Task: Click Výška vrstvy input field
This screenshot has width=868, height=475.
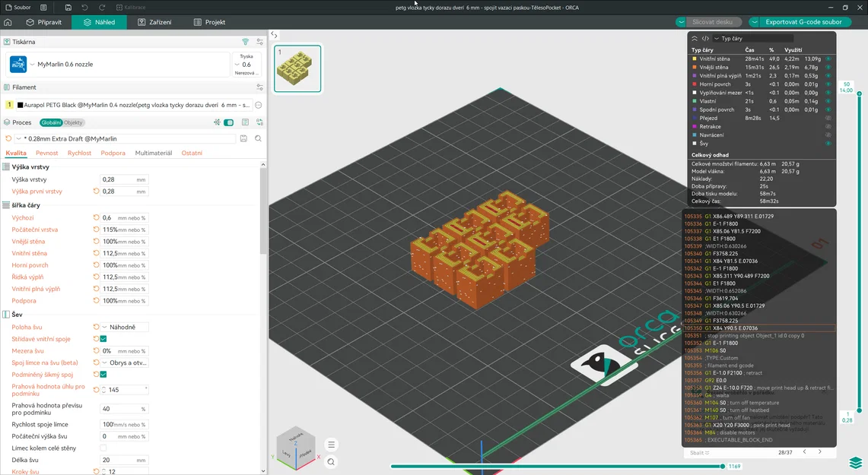Action: coord(125,179)
